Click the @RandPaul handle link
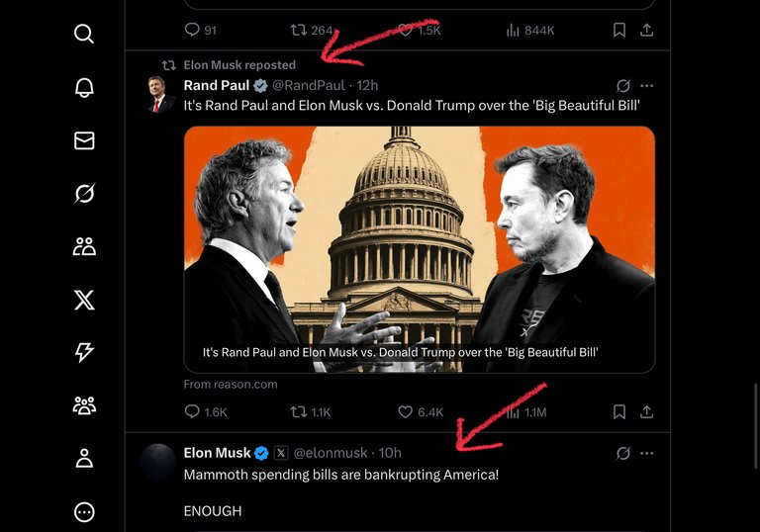This screenshot has height=532, width=760. click(x=309, y=86)
